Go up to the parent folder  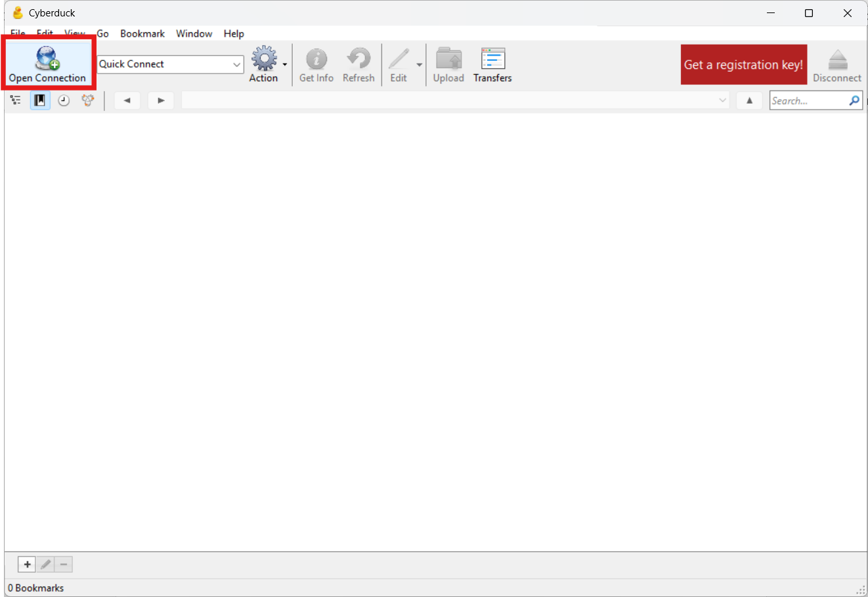[x=749, y=100]
